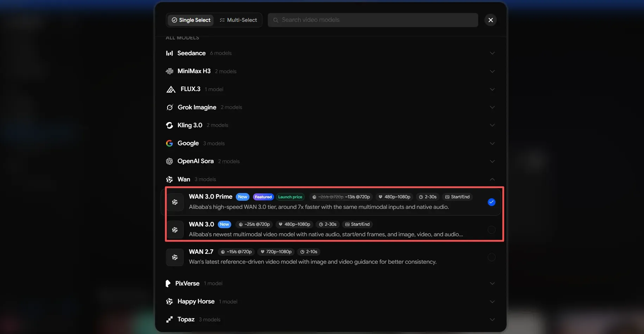The width and height of the screenshot is (644, 334).
Task: Expand the FLUX.3 group chevron
Action: (x=492, y=89)
